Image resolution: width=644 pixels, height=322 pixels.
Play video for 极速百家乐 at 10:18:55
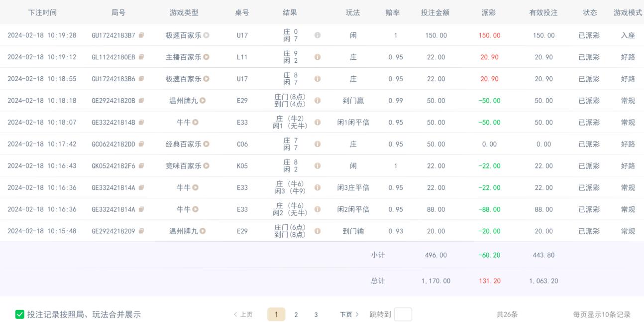coord(206,79)
